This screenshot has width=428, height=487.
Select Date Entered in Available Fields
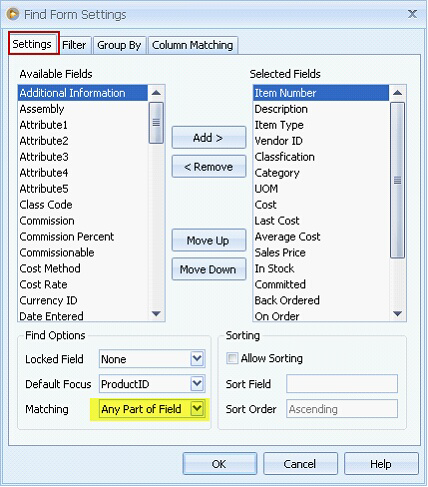[83, 316]
